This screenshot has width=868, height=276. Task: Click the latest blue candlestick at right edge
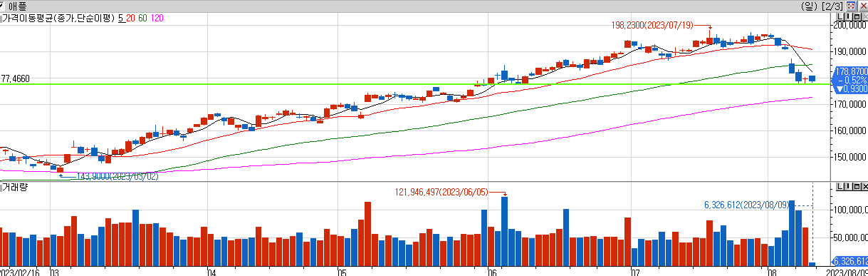812,78
